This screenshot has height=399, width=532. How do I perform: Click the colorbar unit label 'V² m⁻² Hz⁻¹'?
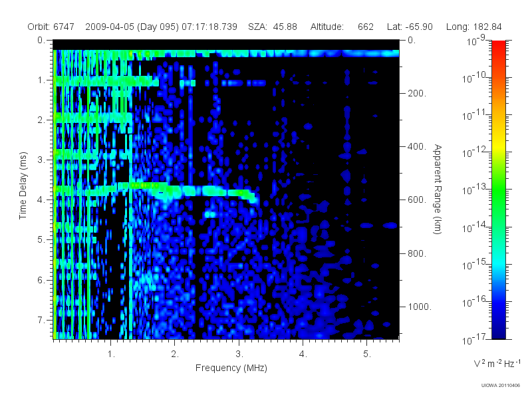(x=497, y=364)
